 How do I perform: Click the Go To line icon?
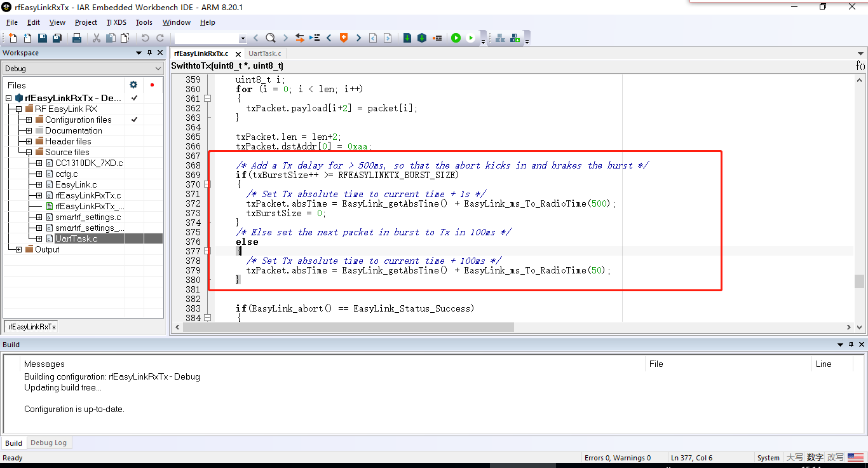(x=315, y=38)
